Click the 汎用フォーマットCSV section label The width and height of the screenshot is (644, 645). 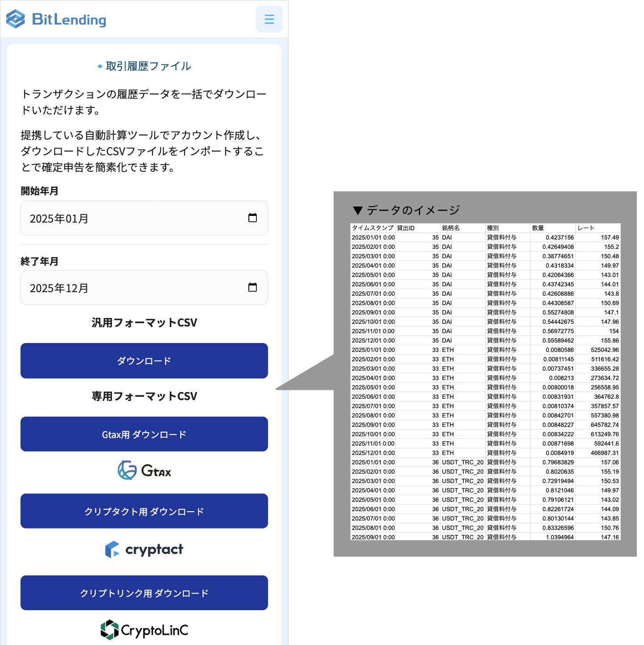click(x=144, y=322)
